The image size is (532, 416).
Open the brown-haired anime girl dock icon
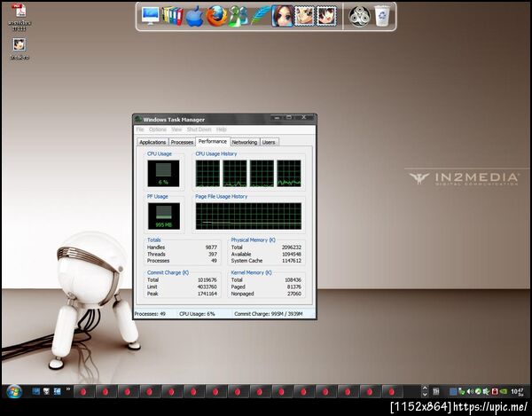click(282, 16)
